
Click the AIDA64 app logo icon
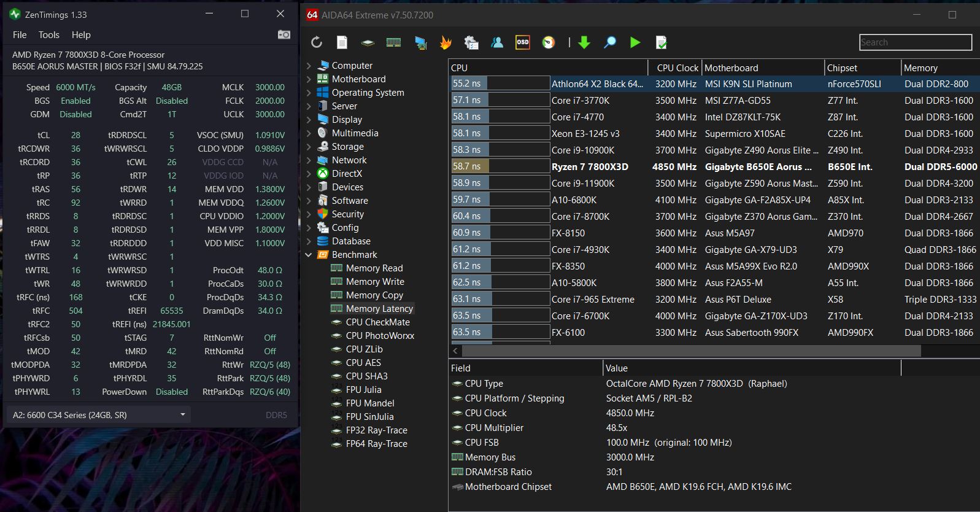(x=312, y=15)
